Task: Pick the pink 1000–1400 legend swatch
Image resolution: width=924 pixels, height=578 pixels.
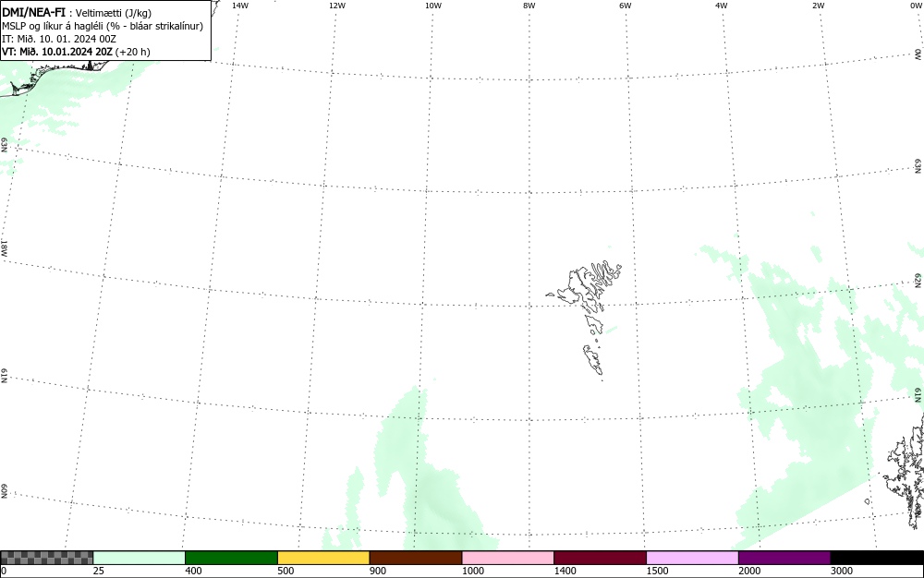Action: (508, 558)
